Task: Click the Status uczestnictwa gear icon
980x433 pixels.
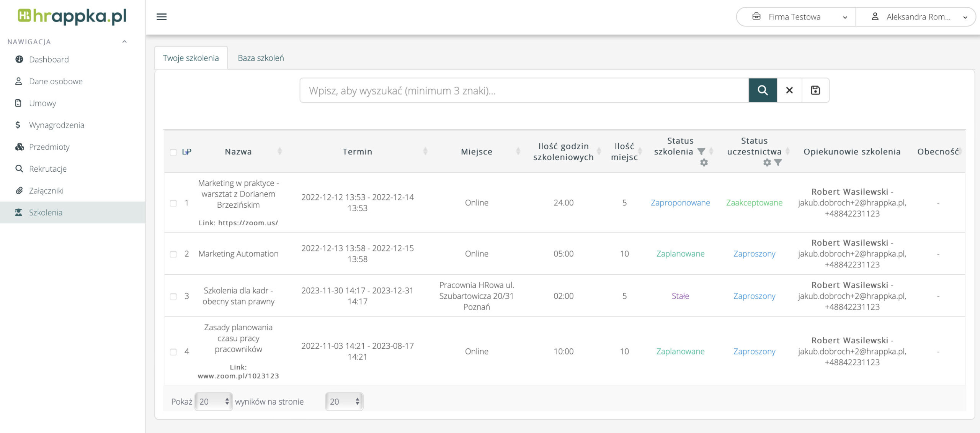Action: [x=767, y=163]
